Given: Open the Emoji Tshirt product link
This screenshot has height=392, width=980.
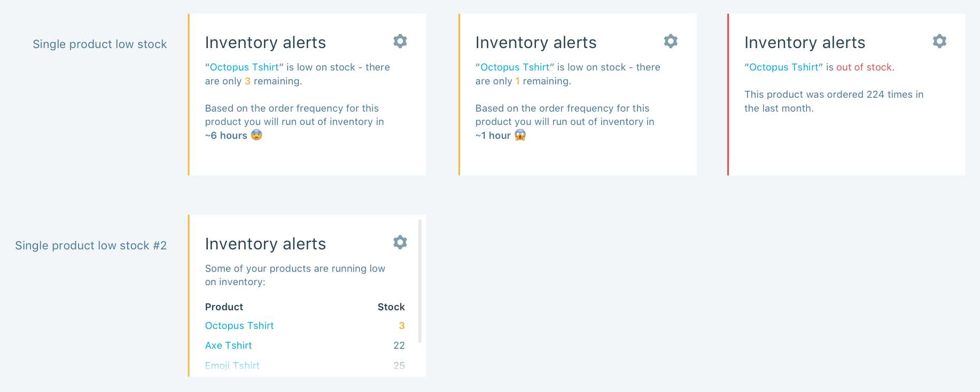Looking at the screenshot, I should 232,366.
